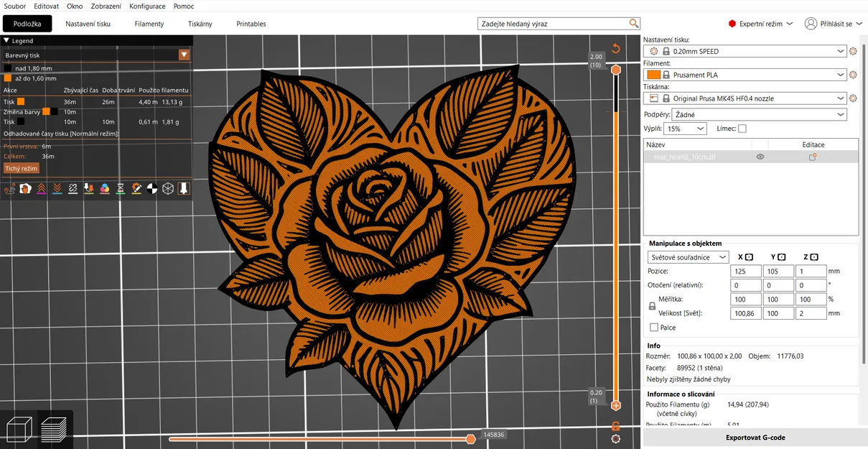868x449 pixels.
Task: Open the Barevný tisk dropdown in the legend
Action: (184, 55)
